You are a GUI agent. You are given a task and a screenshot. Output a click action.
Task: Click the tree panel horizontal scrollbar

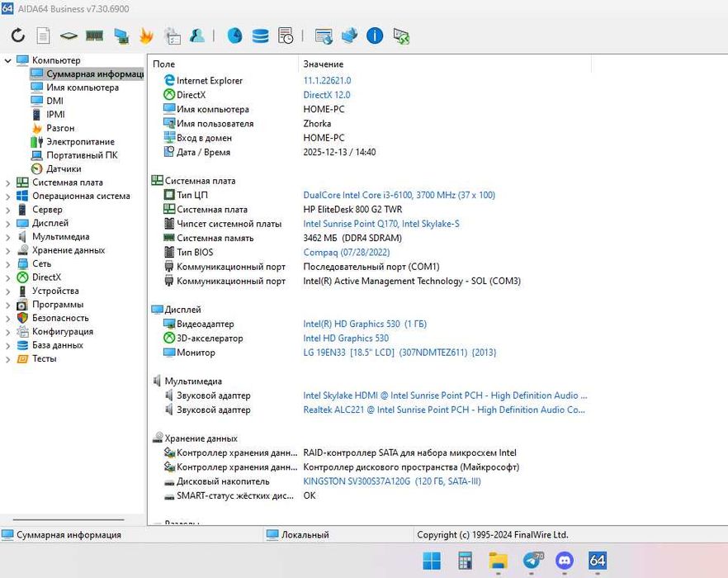point(69,519)
